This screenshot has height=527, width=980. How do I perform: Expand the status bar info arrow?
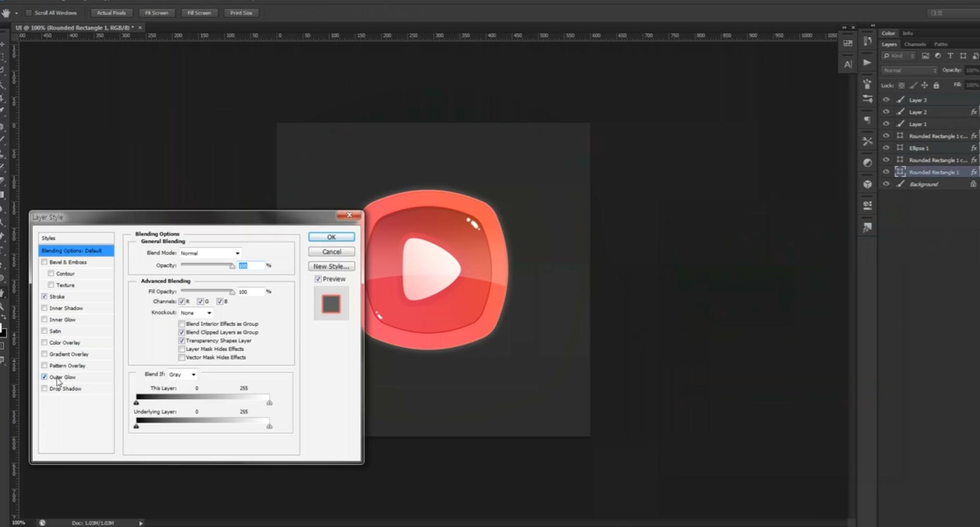click(141, 523)
